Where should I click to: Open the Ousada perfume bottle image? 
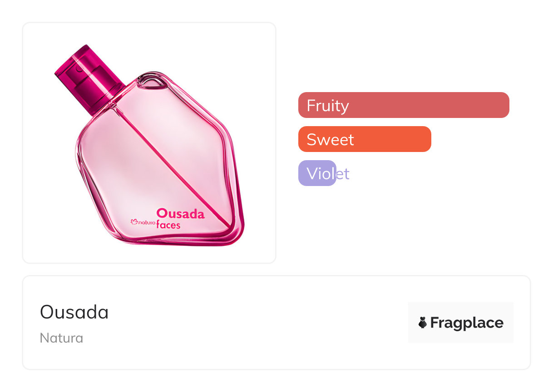(x=149, y=143)
